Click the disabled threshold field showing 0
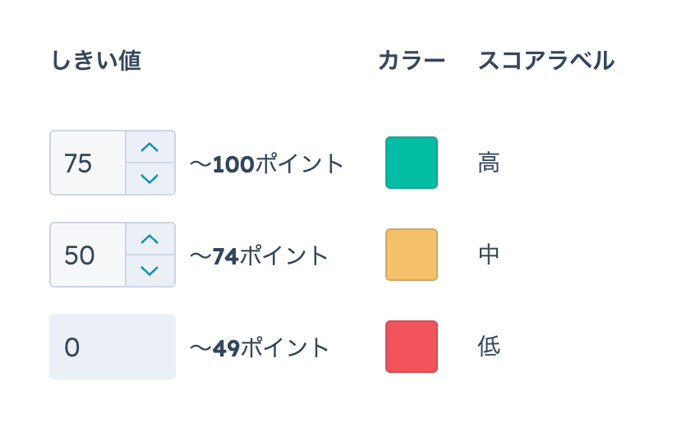Screen dimensions: 700x437 tap(112, 347)
